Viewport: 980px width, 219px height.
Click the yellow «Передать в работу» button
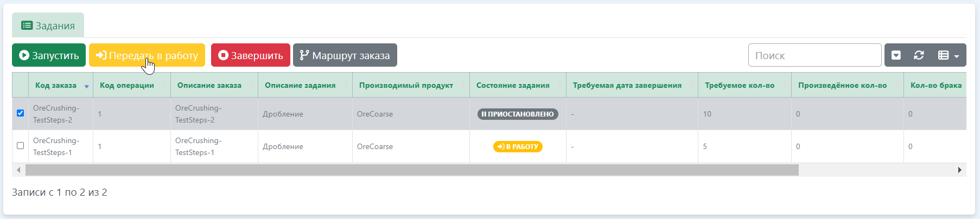tap(147, 55)
